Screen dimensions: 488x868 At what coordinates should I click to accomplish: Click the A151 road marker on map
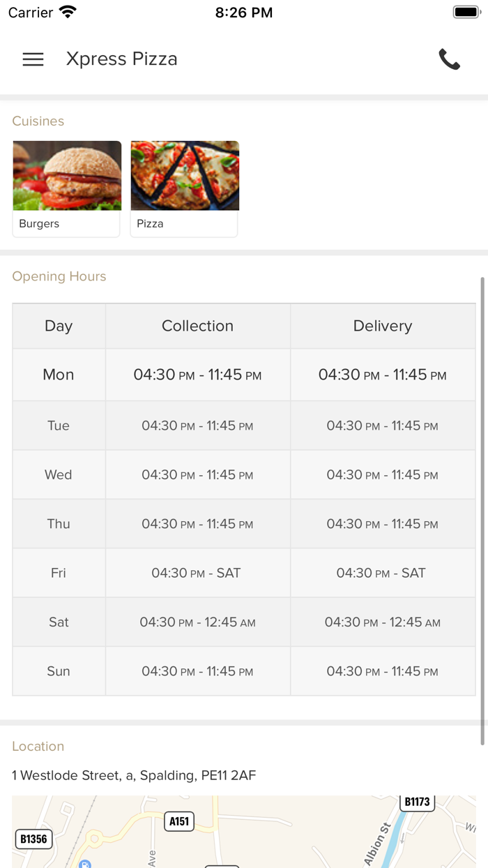tap(179, 821)
